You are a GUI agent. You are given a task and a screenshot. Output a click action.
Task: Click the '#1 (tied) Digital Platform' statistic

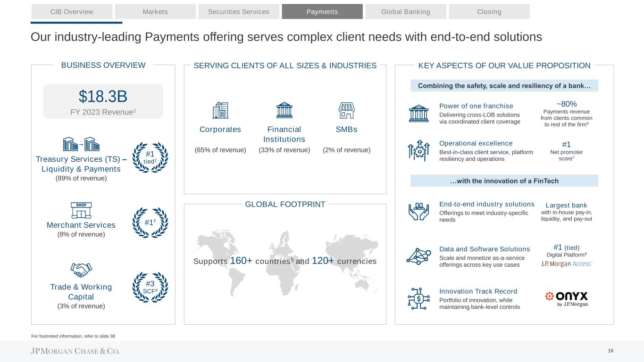click(567, 251)
